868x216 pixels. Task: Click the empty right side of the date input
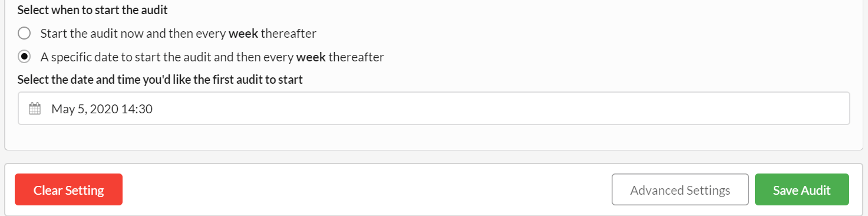501,109
